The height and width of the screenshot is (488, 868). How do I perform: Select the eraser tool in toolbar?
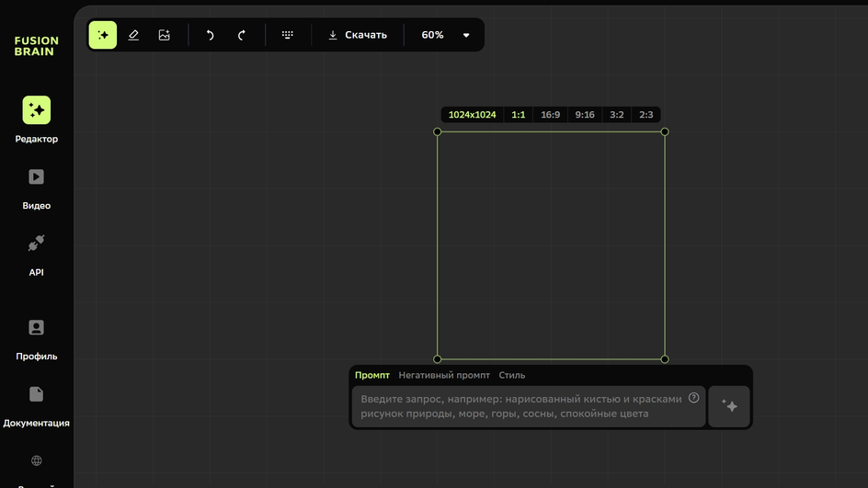[x=133, y=35]
